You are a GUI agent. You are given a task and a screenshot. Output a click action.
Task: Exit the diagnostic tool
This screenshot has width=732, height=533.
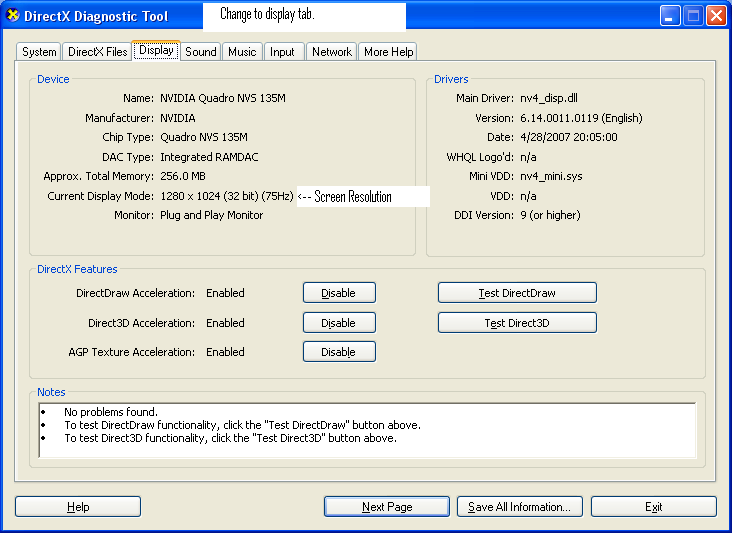tap(654, 507)
